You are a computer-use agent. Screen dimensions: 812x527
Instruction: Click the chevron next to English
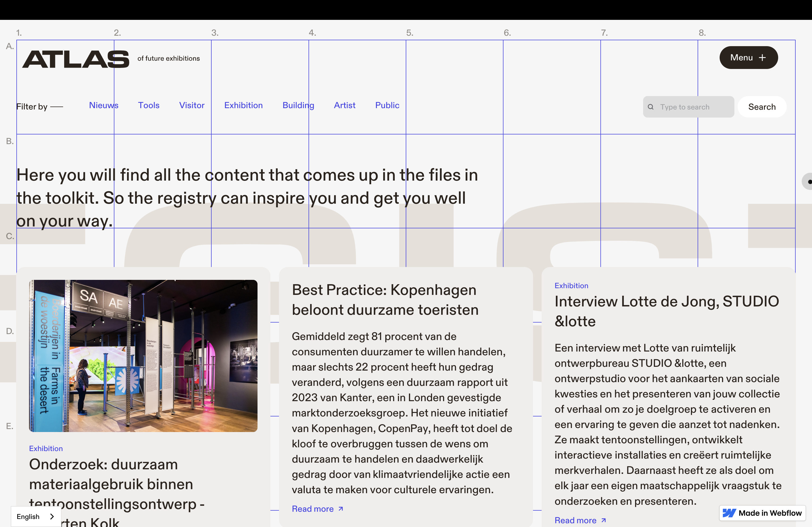click(x=52, y=517)
